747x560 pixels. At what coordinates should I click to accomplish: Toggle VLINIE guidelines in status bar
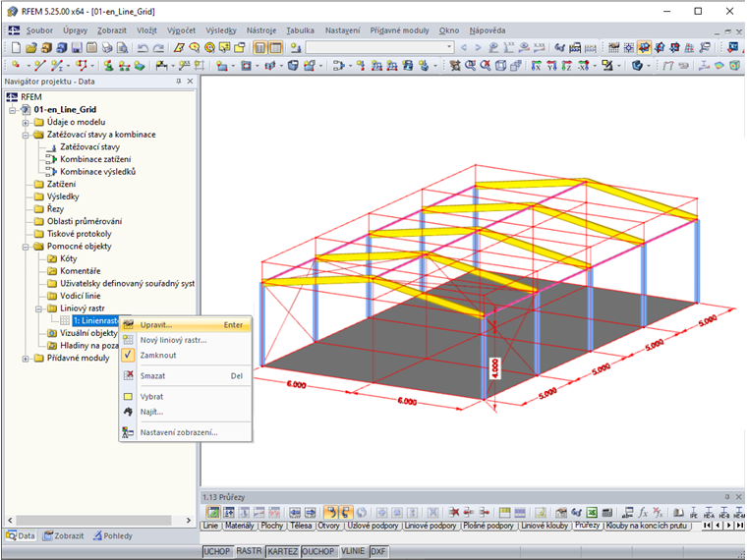pyautogui.click(x=353, y=551)
